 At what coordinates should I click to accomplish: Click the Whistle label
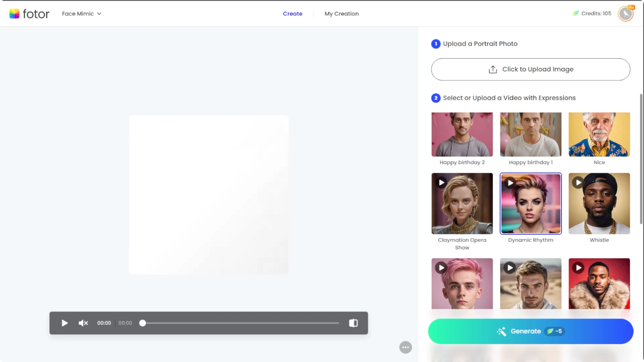coord(599,240)
